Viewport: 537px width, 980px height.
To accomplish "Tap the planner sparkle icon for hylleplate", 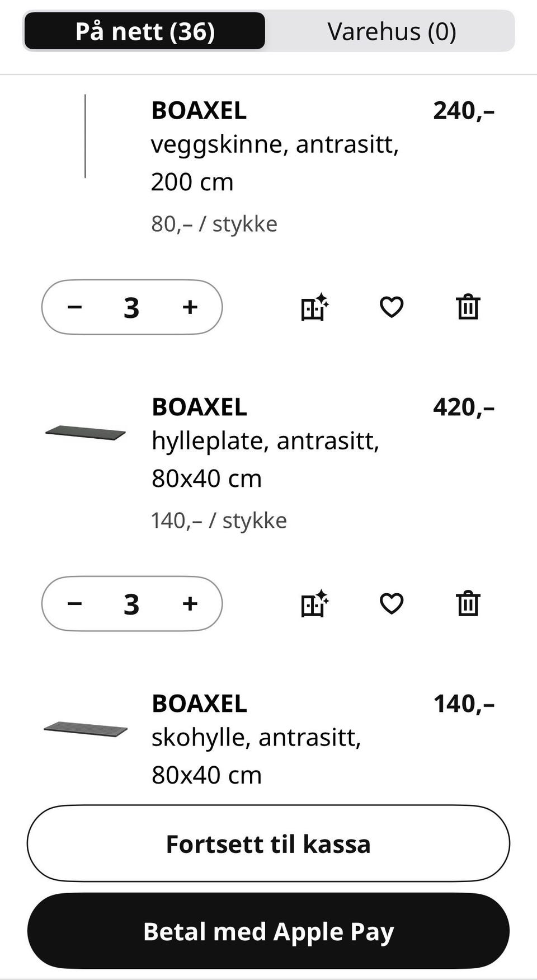I will [x=314, y=603].
